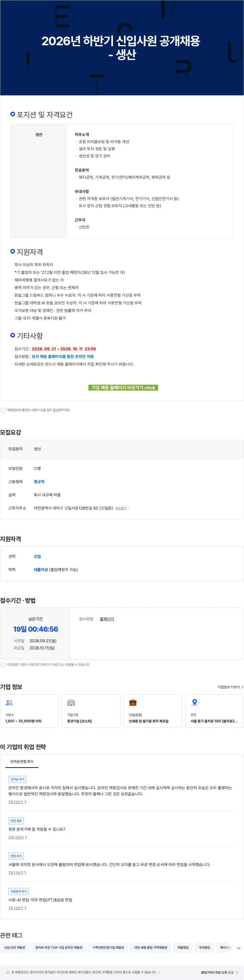Click the 1,001 ~ 10,000명 이하 text
This screenshot has width=244, height=980.
click(23, 721)
